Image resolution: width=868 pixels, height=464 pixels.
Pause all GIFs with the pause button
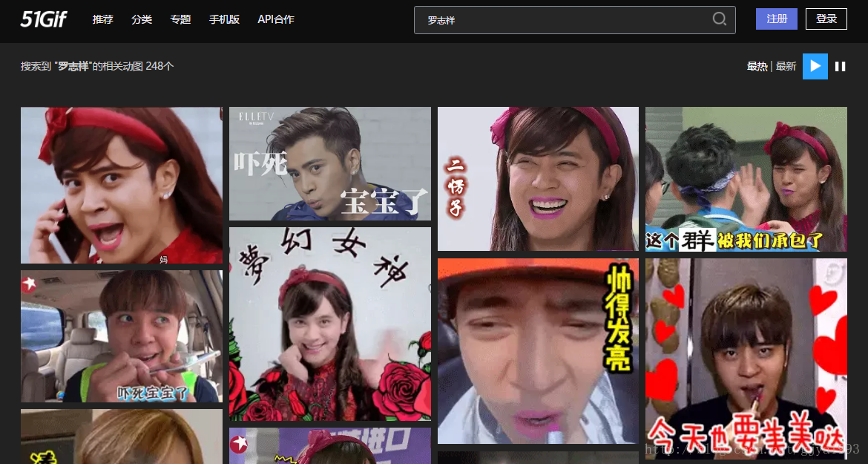[x=840, y=66]
